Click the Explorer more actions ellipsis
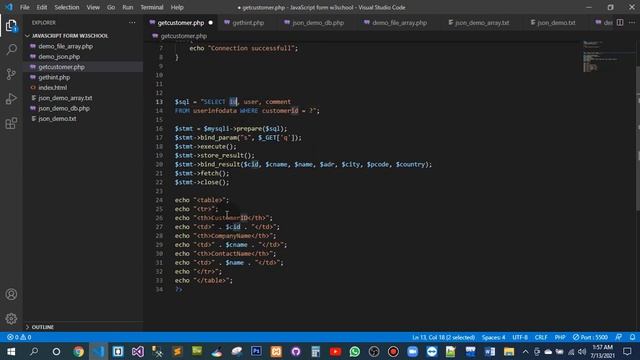Screen dimensions: 640x360 coord(132,23)
